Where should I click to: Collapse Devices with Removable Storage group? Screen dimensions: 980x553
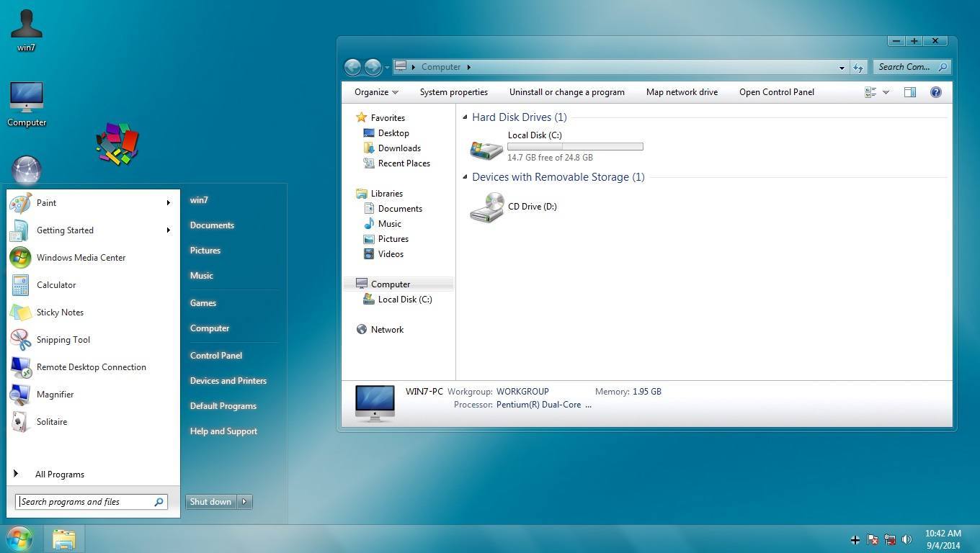click(465, 176)
